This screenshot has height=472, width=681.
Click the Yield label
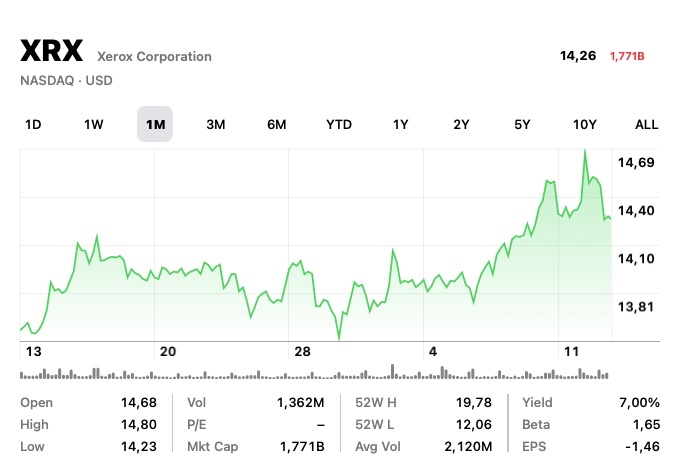point(537,403)
